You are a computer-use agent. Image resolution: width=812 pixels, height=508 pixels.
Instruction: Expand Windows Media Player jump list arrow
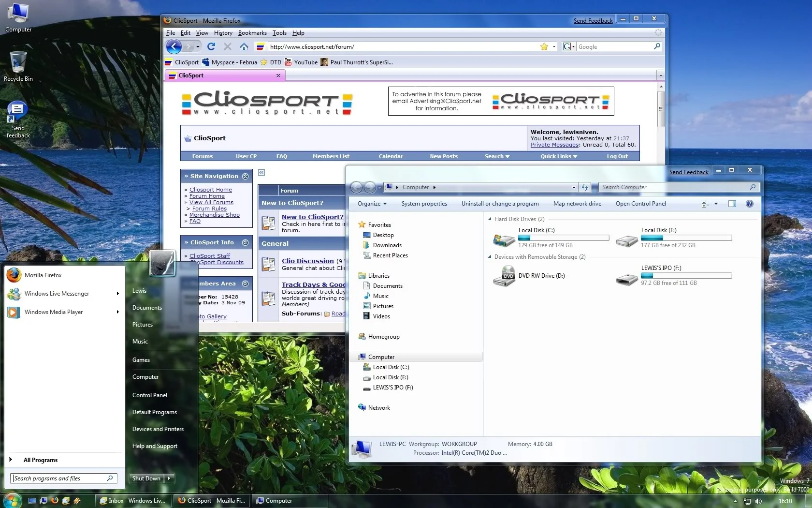pos(117,312)
